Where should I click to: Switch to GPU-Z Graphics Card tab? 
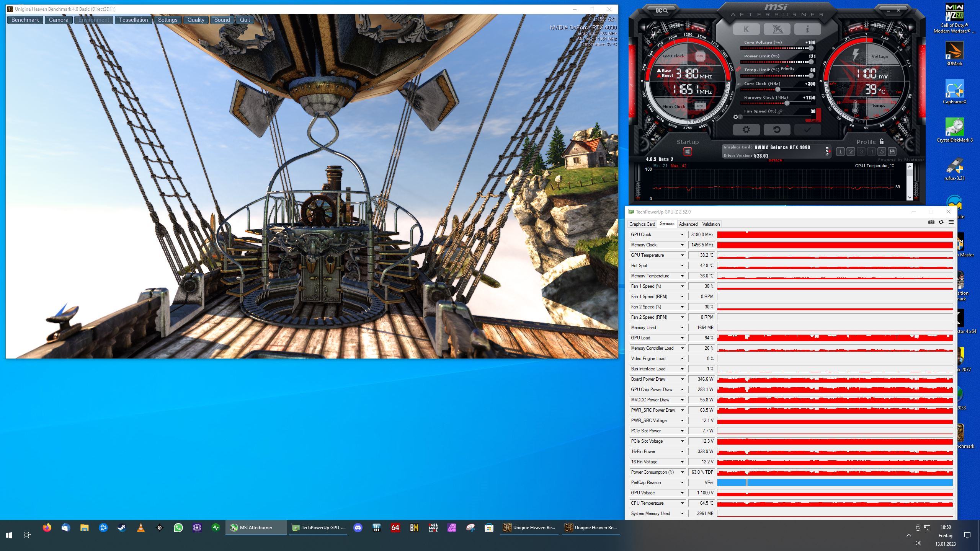coord(642,224)
